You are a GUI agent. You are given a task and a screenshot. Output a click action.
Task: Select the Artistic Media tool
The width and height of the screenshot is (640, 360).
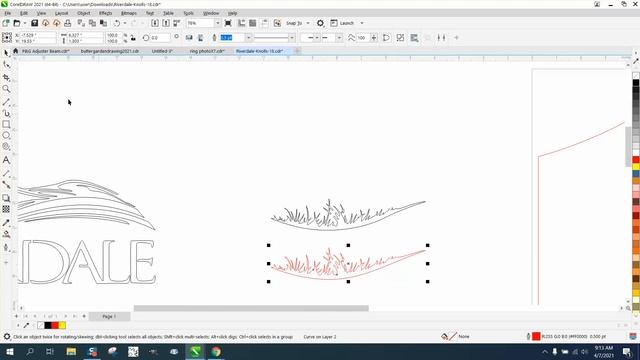coord(6,113)
